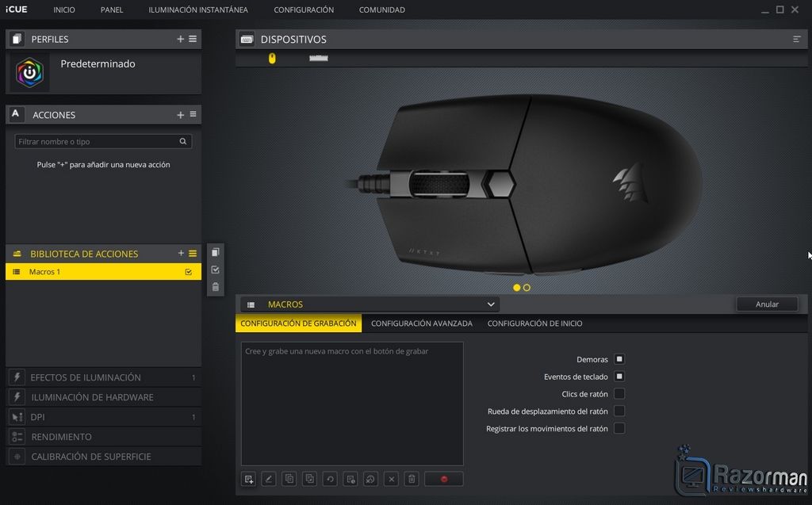Screen dimensions: 812x505
Task: Switch to the Configuración de Inicio tab
Action: click(x=535, y=323)
